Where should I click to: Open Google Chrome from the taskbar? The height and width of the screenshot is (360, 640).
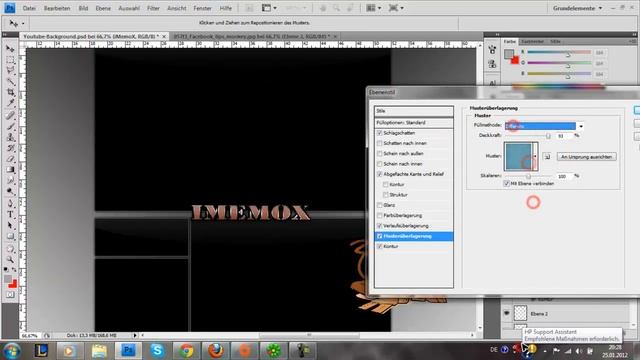coord(187,350)
